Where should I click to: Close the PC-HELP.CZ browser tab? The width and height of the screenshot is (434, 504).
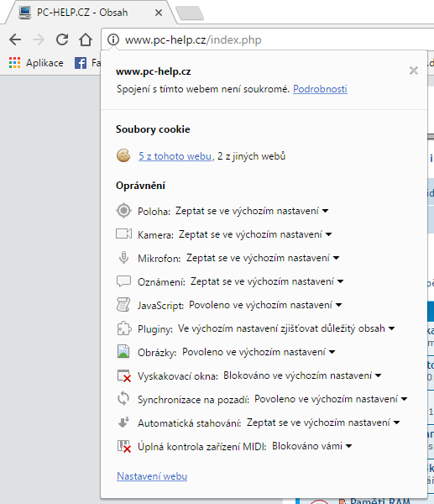tap(159, 13)
